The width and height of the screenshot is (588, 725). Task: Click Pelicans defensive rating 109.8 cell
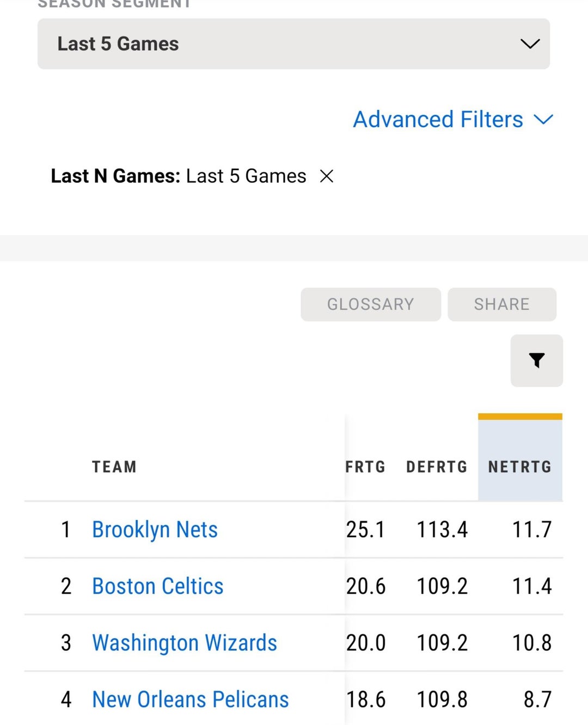(x=442, y=699)
